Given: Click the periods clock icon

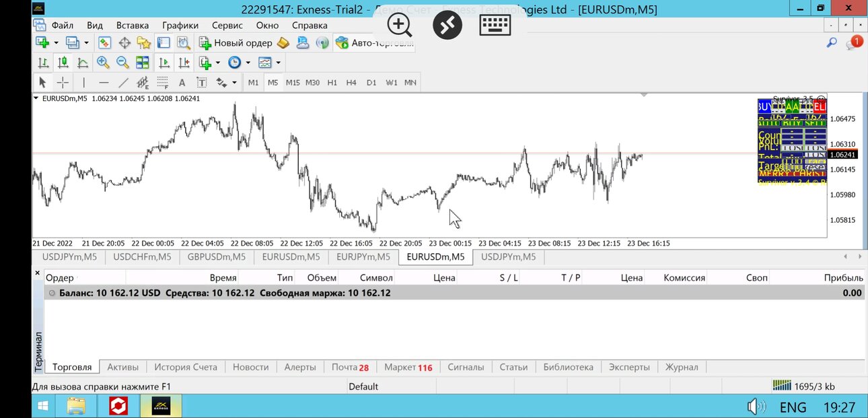Looking at the screenshot, I should pos(234,63).
